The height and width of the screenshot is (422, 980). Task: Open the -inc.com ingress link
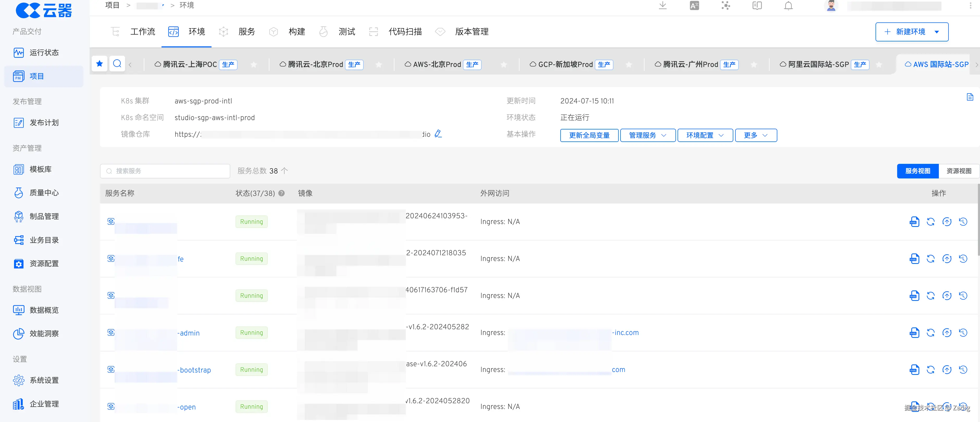[625, 333]
